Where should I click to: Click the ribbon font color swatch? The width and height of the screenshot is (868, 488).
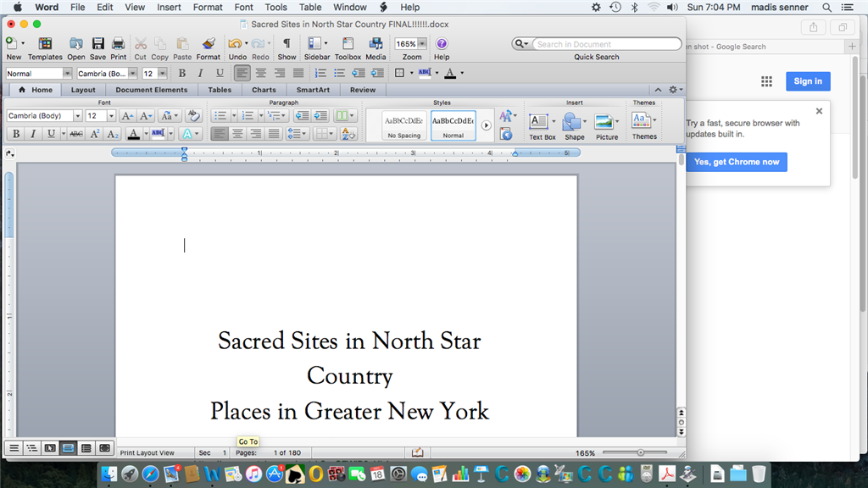click(x=133, y=133)
